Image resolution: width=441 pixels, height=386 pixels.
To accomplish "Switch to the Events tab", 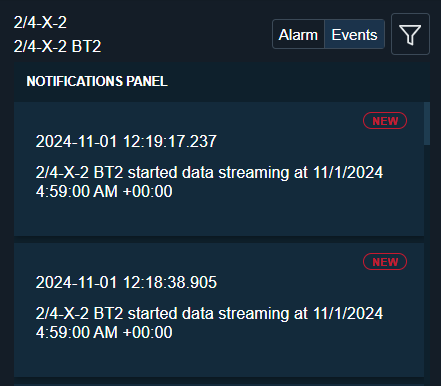I will [354, 34].
